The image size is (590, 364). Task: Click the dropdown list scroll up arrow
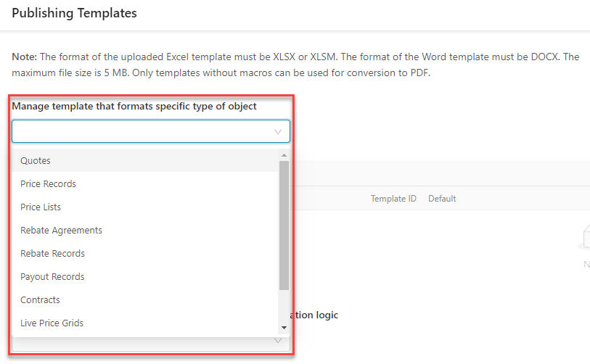[x=284, y=155]
